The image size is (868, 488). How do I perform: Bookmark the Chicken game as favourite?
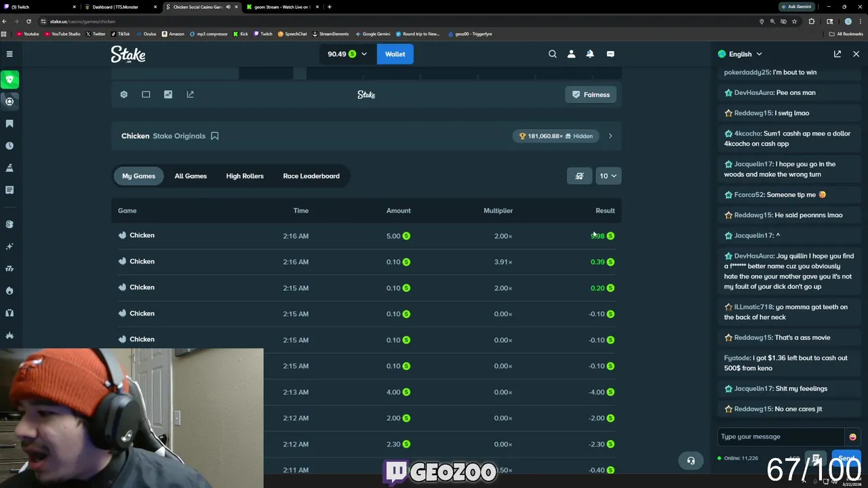[214, 136]
